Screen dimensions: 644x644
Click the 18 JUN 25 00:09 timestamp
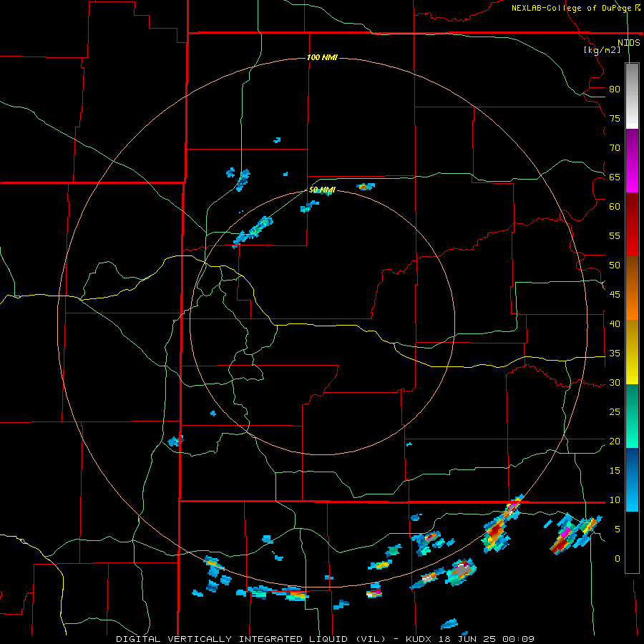point(487,639)
